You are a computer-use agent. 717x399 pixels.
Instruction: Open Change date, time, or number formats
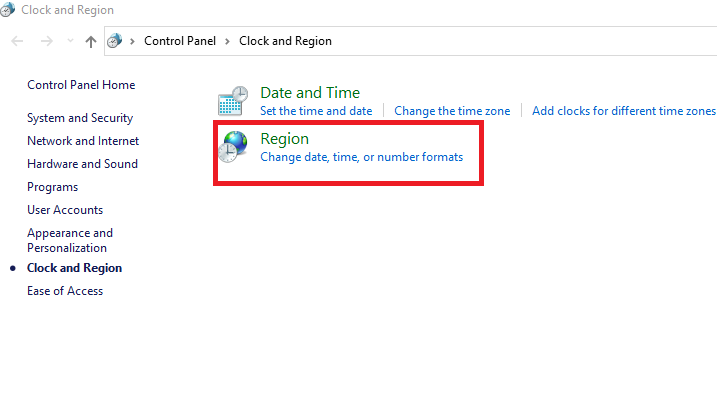(x=361, y=157)
